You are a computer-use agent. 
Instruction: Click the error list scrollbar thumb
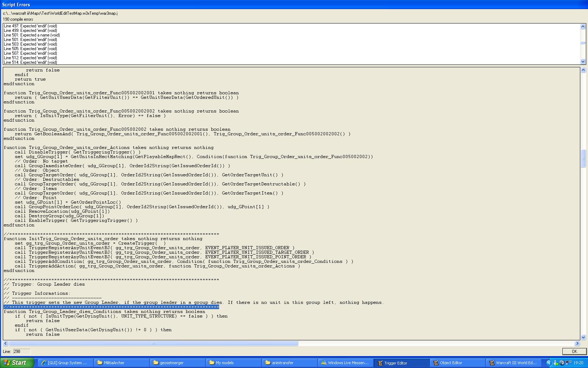(583, 43)
